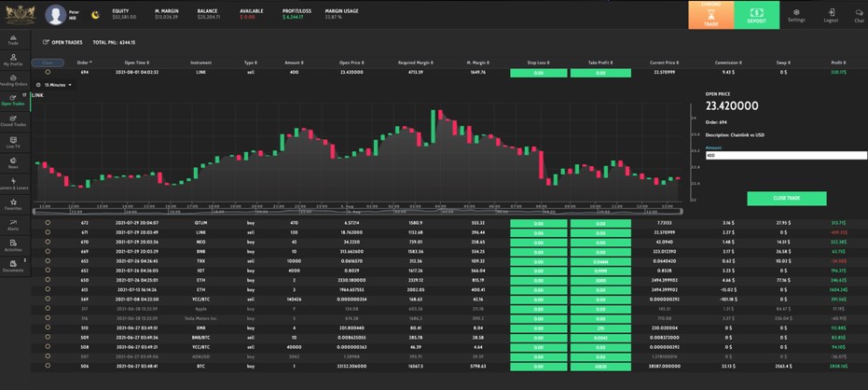
Task: Select radio button for order 672
Action: (48, 222)
